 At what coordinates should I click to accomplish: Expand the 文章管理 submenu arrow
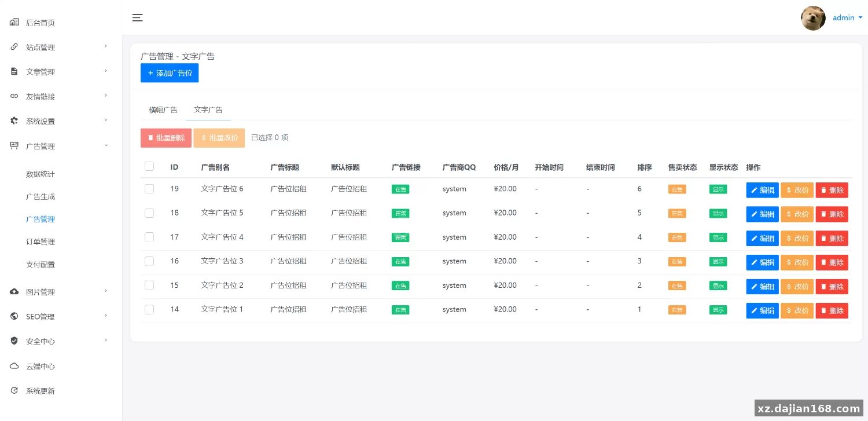coord(106,71)
